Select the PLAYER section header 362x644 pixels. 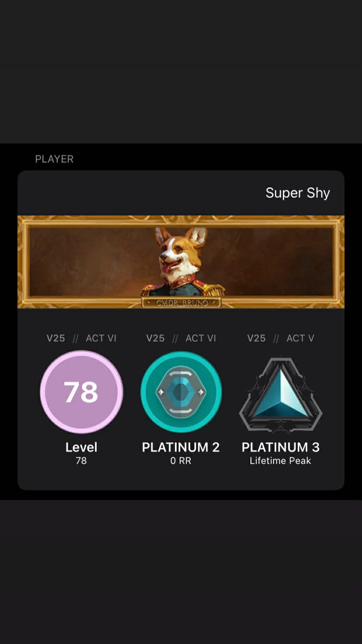(54, 159)
